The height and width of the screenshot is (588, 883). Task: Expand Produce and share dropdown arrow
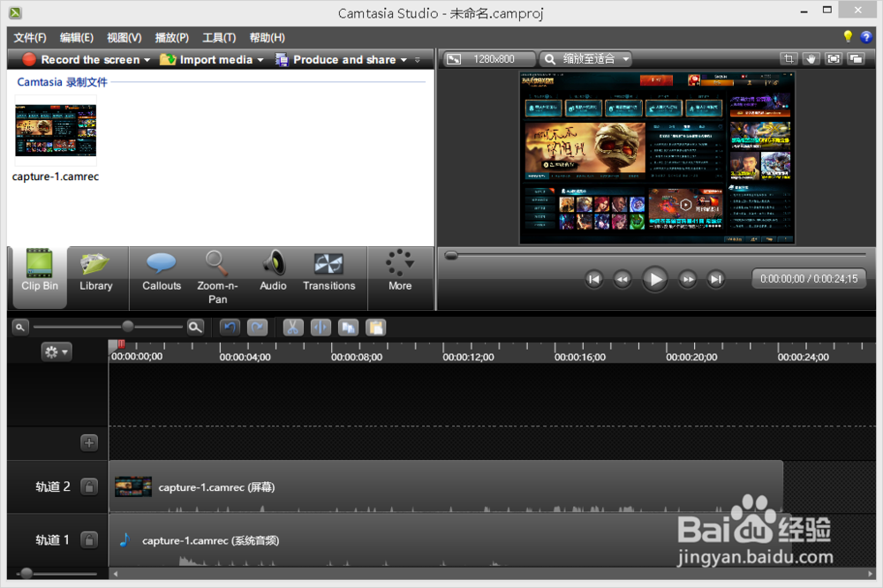coord(404,60)
